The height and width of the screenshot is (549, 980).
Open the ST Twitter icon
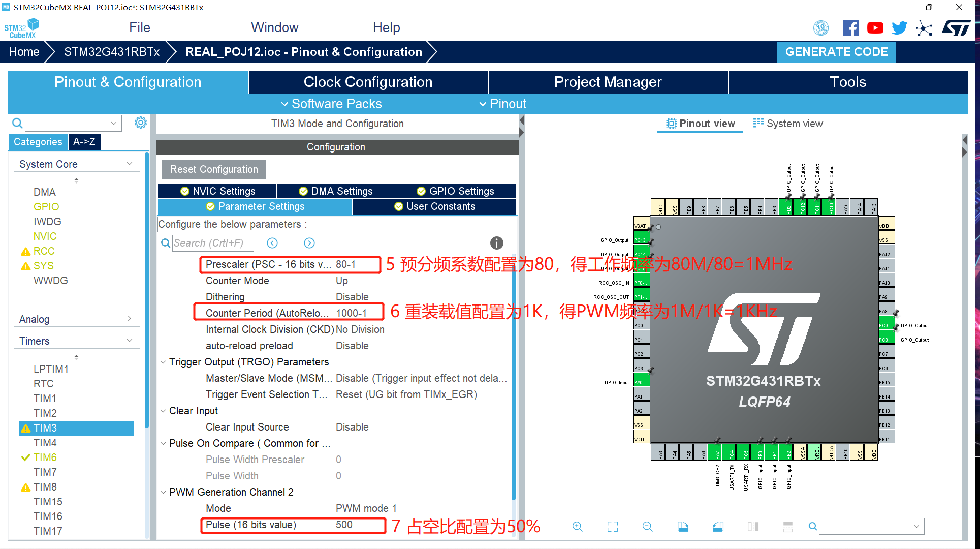899,28
